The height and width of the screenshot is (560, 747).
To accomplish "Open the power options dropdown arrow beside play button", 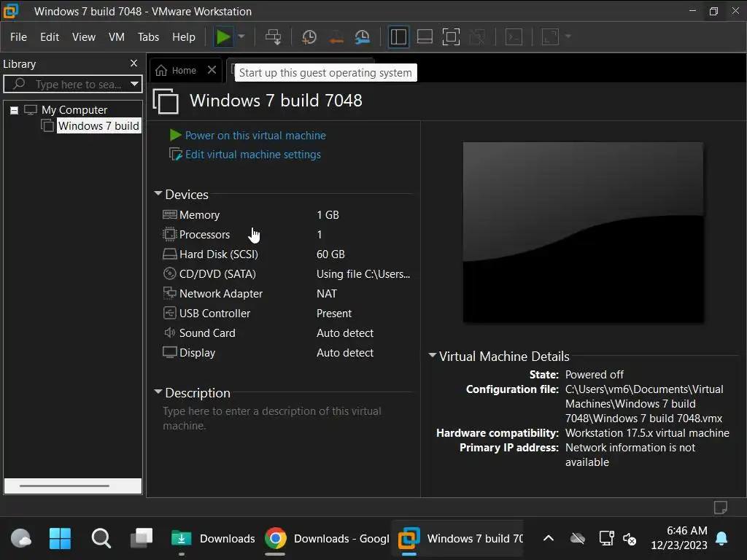I will [241, 36].
